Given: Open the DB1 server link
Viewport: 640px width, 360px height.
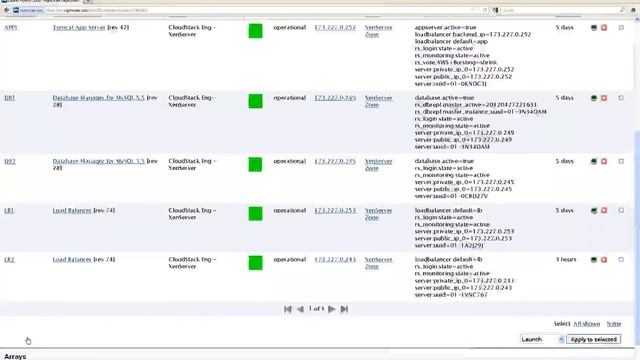Looking at the screenshot, I should [10, 98].
